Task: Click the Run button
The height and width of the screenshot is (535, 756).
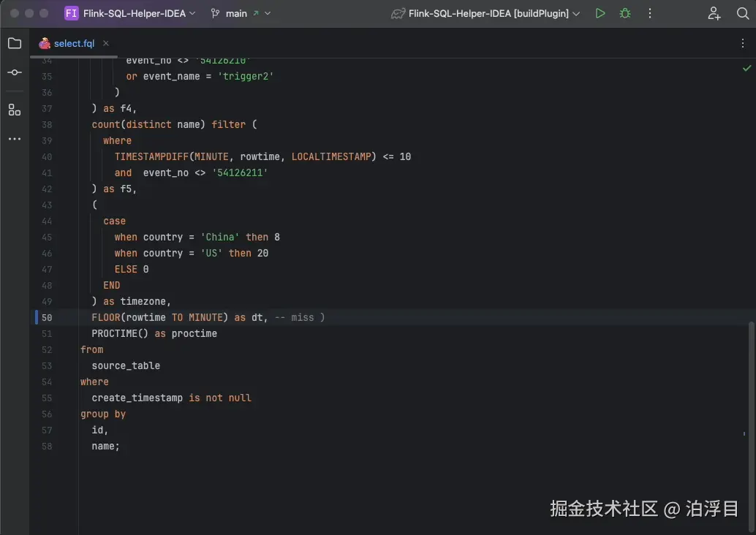Action: click(x=600, y=13)
